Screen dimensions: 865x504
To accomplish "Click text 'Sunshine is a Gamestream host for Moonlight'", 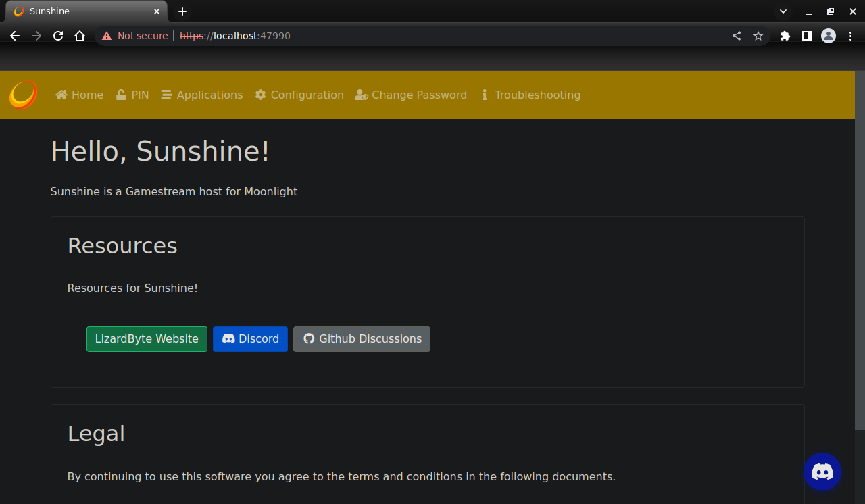I will [174, 191].
